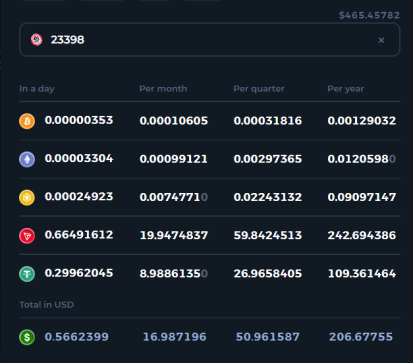Image resolution: width=413 pixels, height=363 pixels.
Task: Select Bitcoin quarterly value 0.00031816
Action: click(x=268, y=121)
